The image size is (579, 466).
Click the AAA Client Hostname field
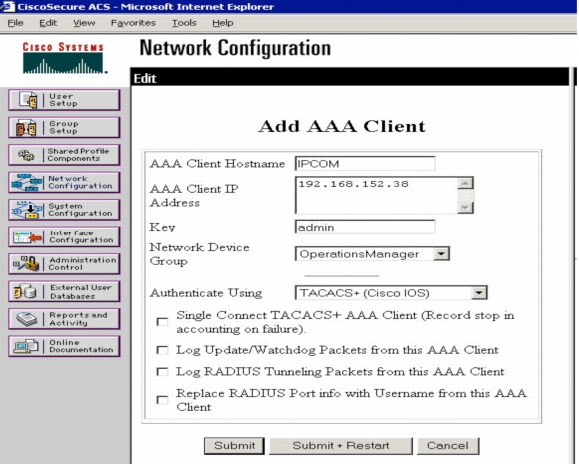tap(365, 164)
